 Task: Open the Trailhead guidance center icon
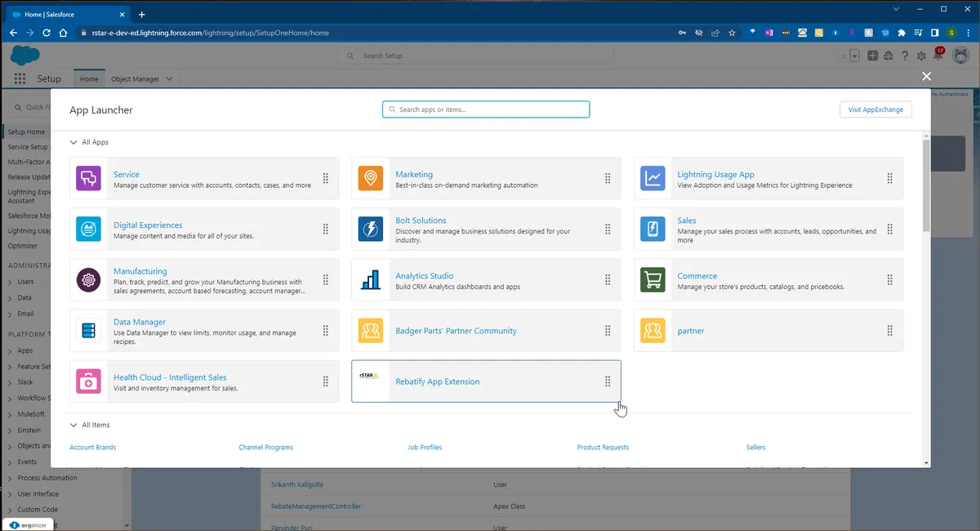(x=889, y=56)
